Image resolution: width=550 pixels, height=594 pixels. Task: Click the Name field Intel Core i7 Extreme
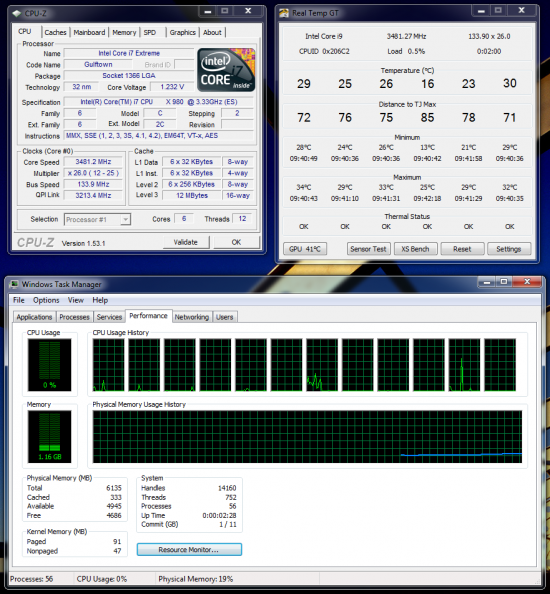tap(129, 53)
